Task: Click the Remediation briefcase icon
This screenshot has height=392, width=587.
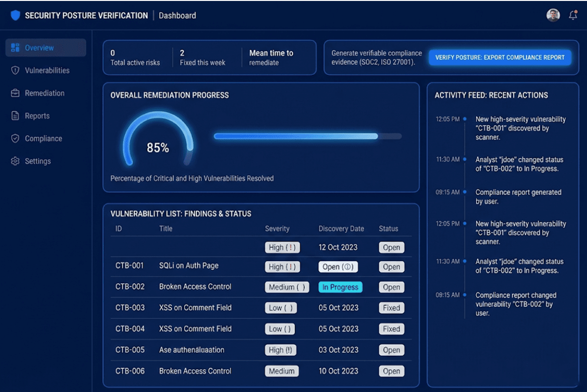Action: pos(15,93)
